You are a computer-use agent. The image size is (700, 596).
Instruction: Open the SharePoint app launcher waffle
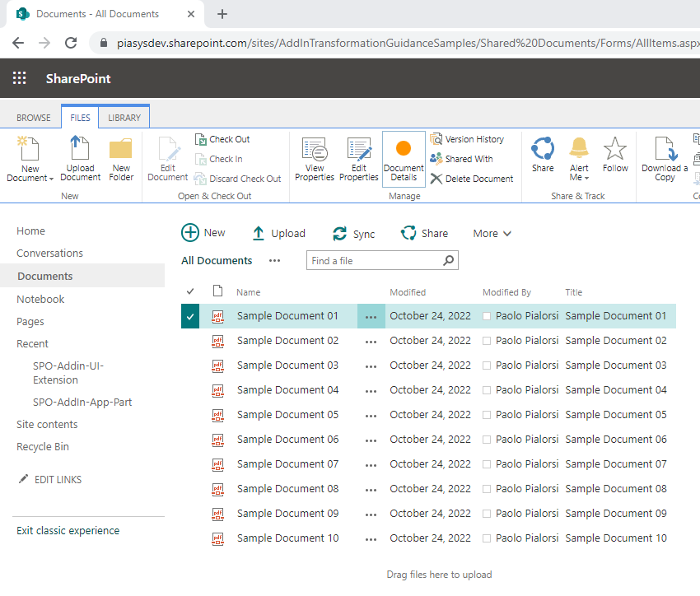coord(18,78)
